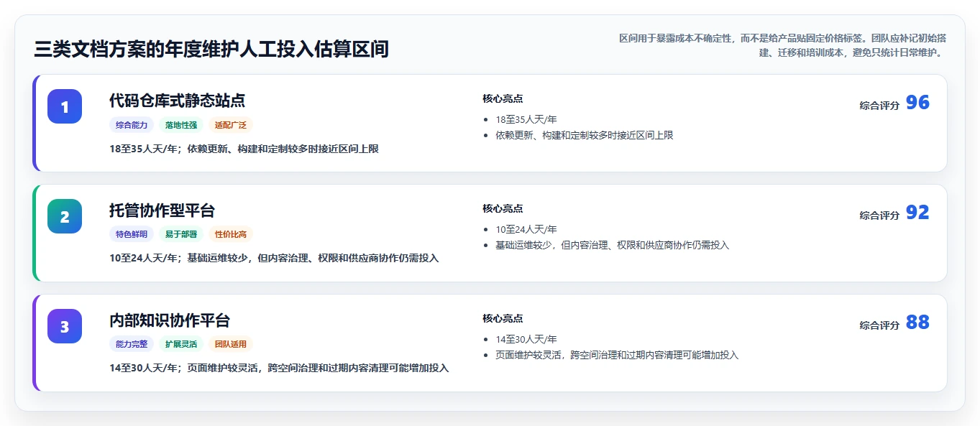This screenshot has height=426, width=980.
Task: Select the 团队适用 tag
Action: pyautogui.click(x=231, y=344)
